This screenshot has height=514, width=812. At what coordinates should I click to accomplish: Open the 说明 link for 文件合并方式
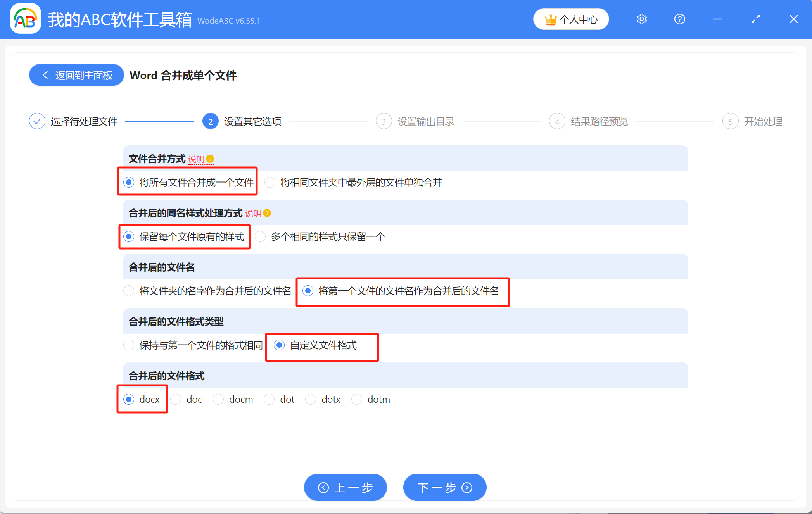(196, 159)
